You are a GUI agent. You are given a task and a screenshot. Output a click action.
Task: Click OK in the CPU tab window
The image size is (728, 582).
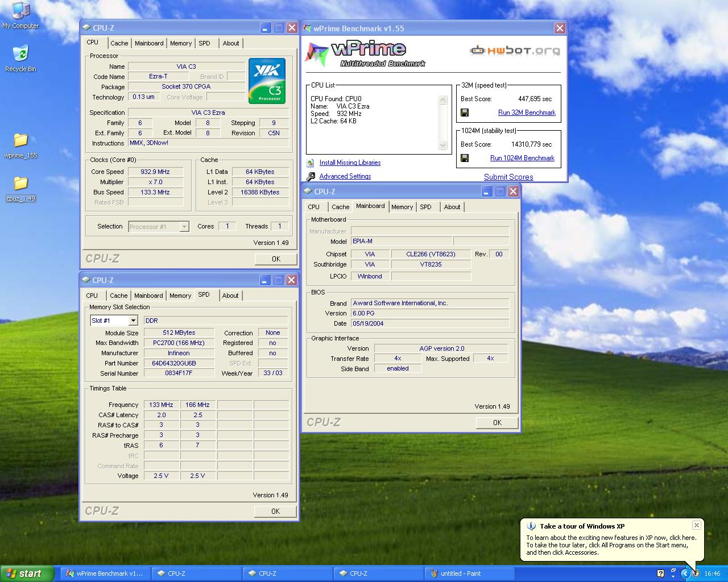pyautogui.click(x=276, y=259)
